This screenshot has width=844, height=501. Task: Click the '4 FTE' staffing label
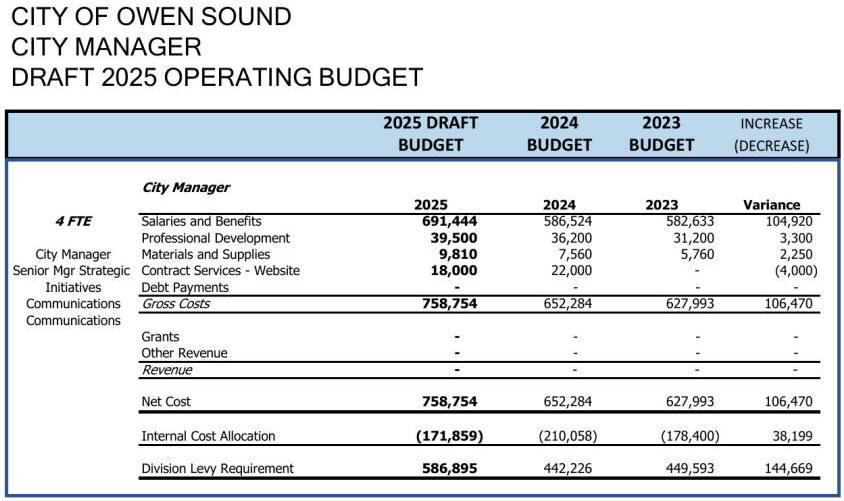coord(72,221)
